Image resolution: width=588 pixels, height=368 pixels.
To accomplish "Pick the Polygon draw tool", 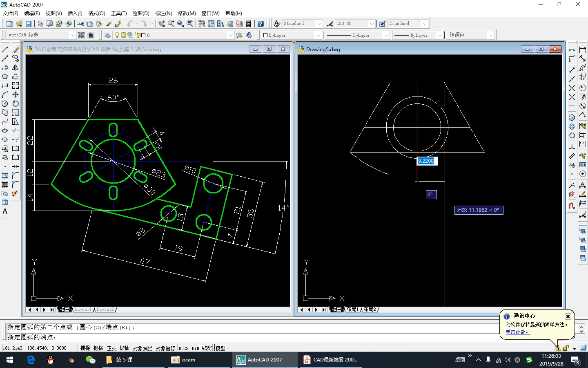I will 5,76.
